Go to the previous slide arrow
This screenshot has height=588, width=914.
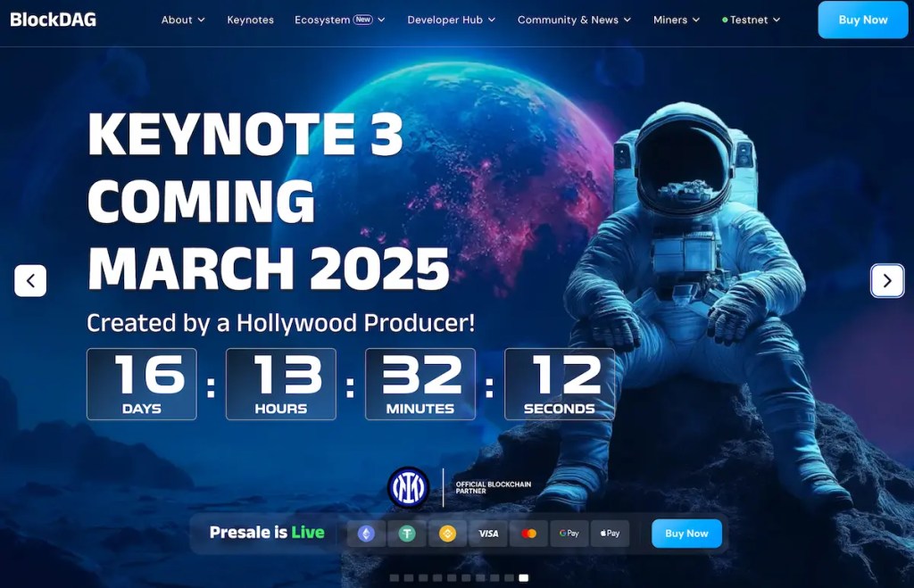pyautogui.click(x=30, y=281)
